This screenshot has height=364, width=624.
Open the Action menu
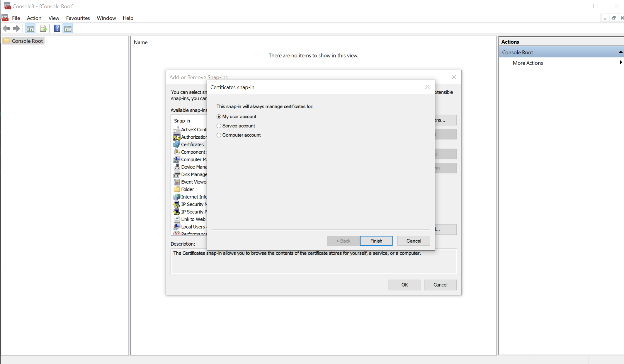[34, 18]
